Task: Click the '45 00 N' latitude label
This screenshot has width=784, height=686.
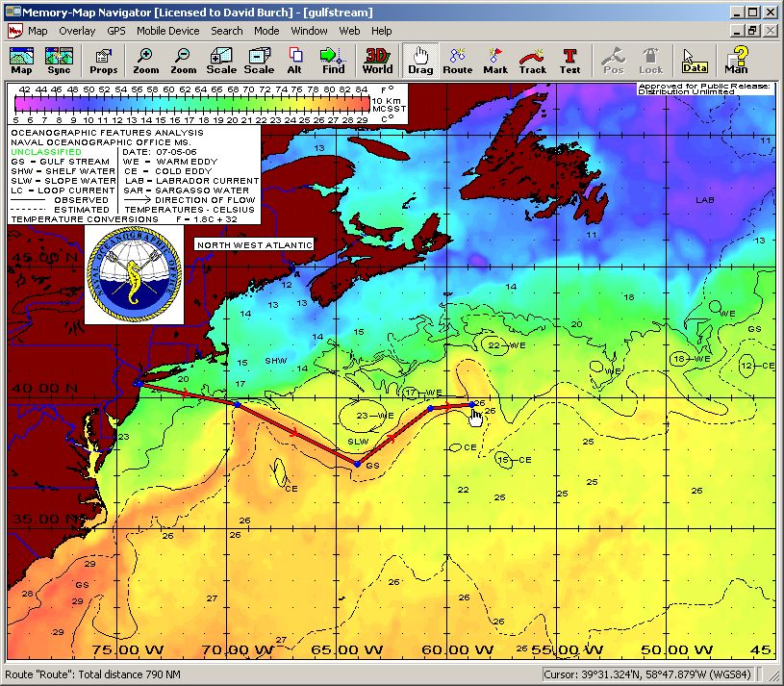Action: point(45,258)
